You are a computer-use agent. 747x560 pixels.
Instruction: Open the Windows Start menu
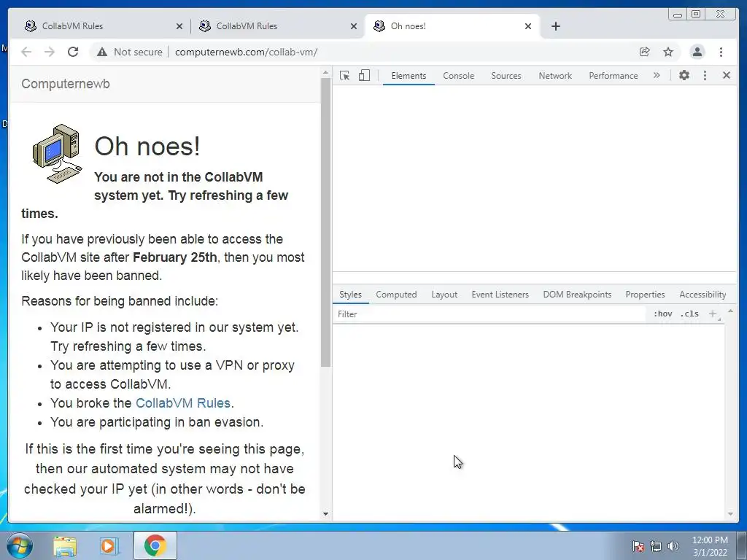pos(19,545)
